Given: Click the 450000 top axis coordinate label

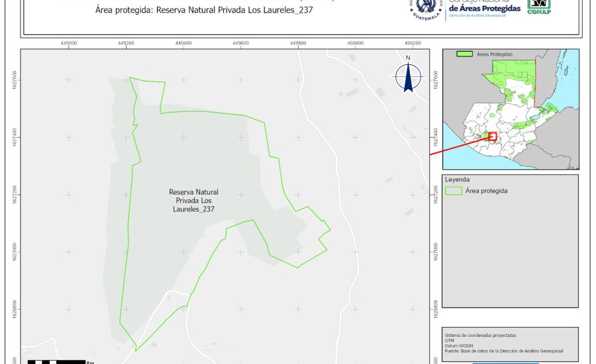Looking at the screenshot, I should point(356,42).
